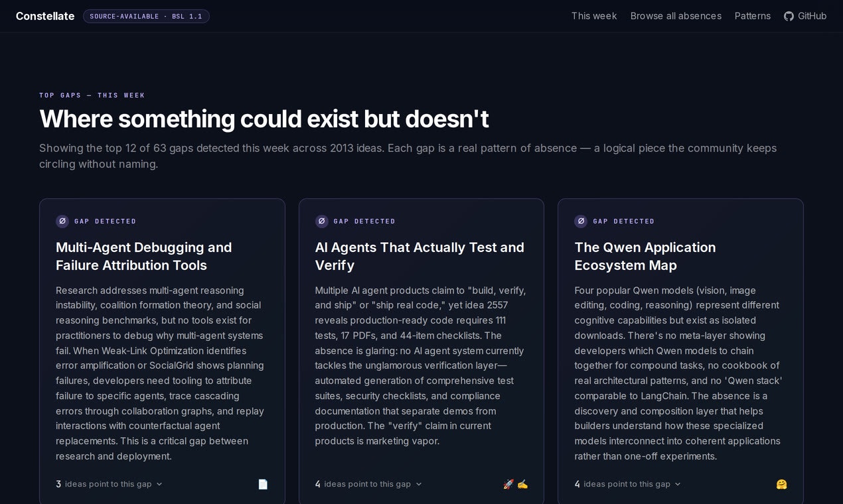
Task: Click the GAP DETECTED badge icon on the AI Agents card
Action: tap(322, 221)
